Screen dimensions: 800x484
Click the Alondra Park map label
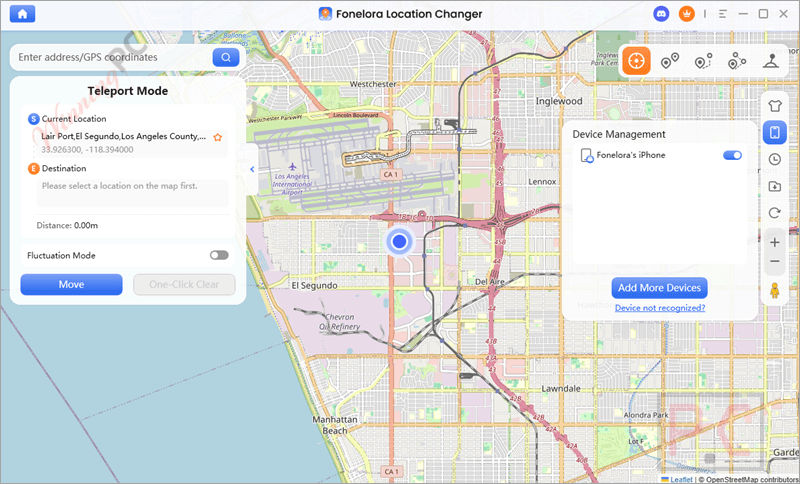pos(646,415)
